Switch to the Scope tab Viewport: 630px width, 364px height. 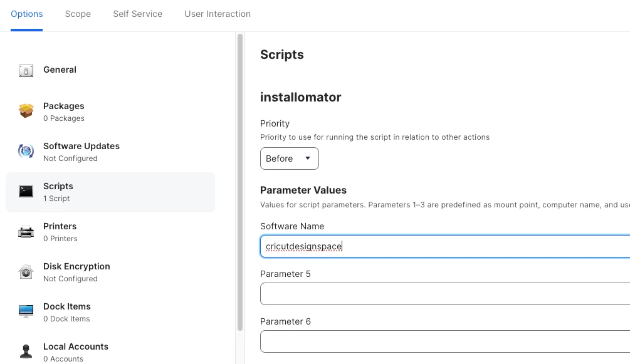click(78, 14)
